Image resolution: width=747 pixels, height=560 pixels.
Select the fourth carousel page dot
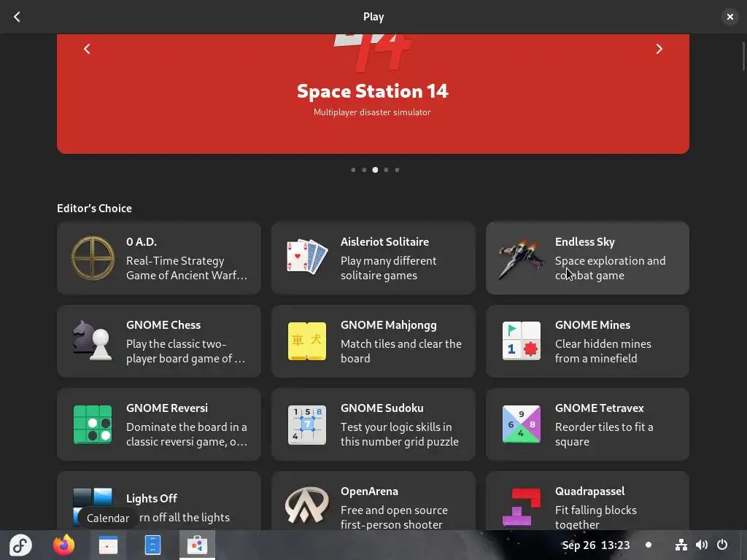click(x=386, y=170)
